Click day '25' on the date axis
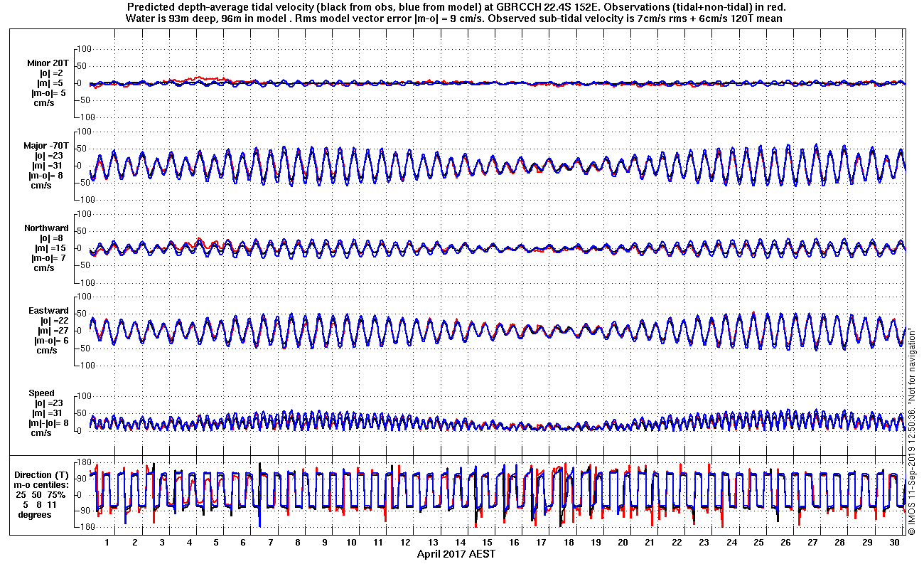The image size is (924, 569). [758, 542]
